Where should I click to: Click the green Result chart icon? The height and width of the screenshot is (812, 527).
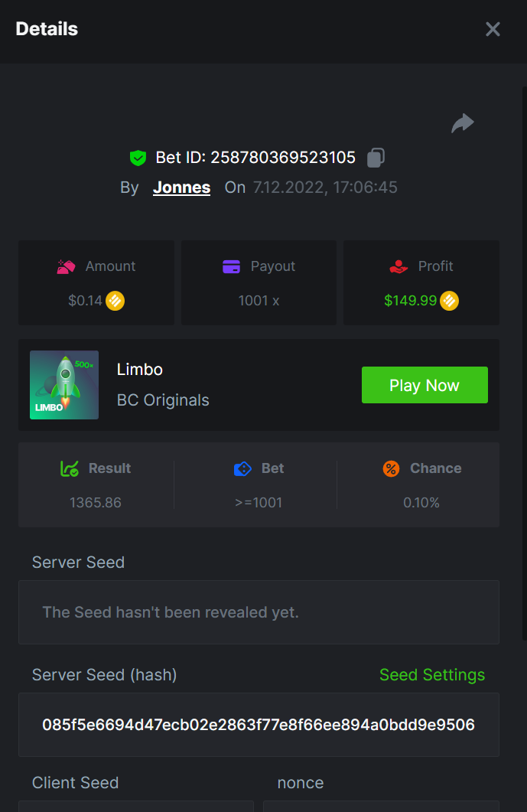70,468
